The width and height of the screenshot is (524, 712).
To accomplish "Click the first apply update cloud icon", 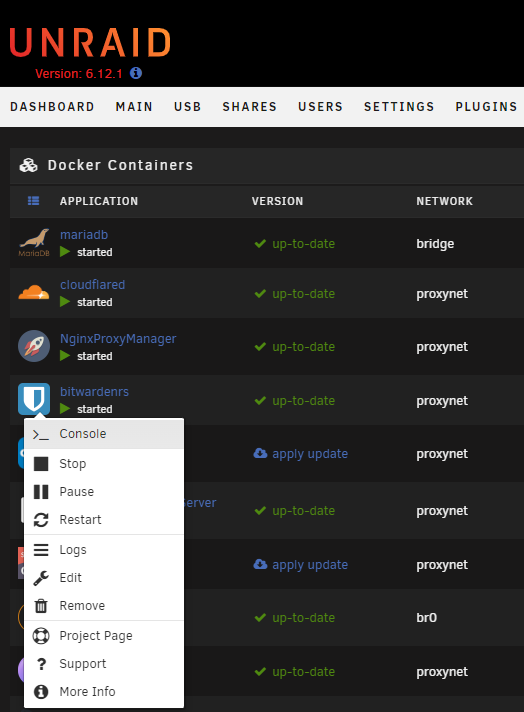I will (x=260, y=453).
